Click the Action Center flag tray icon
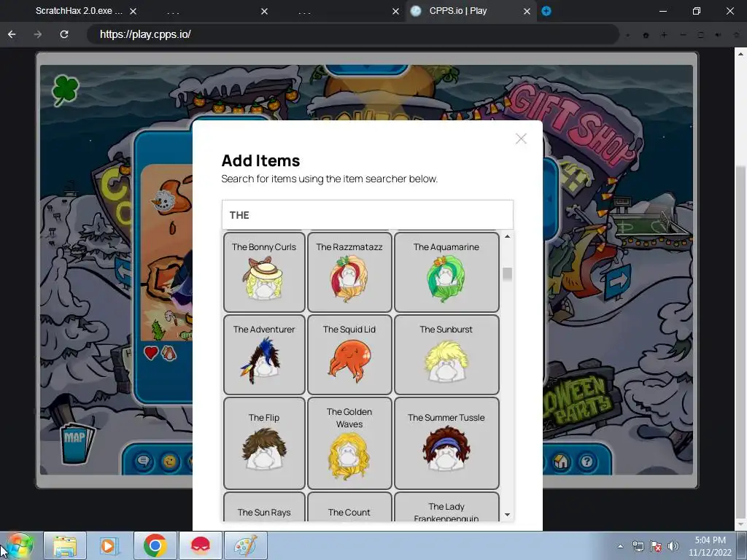This screenshot has height=560, width=747. 656,546
